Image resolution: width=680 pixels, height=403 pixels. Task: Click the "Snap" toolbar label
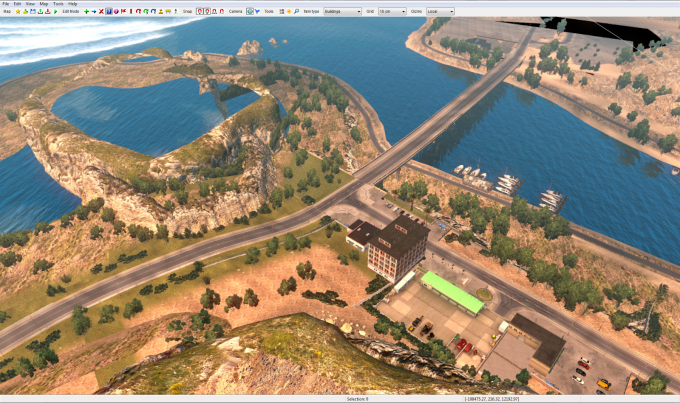tap(187, 11)
